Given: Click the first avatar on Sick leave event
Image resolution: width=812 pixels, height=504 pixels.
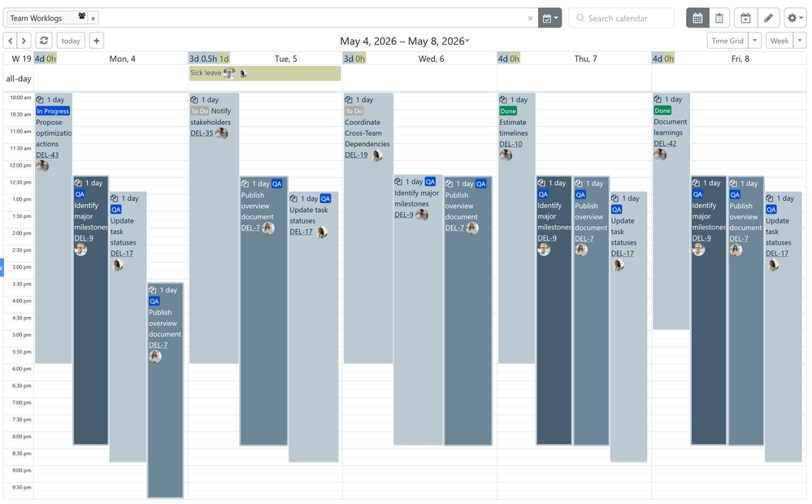Looking at the screenshot, I should tap(229, 73).
